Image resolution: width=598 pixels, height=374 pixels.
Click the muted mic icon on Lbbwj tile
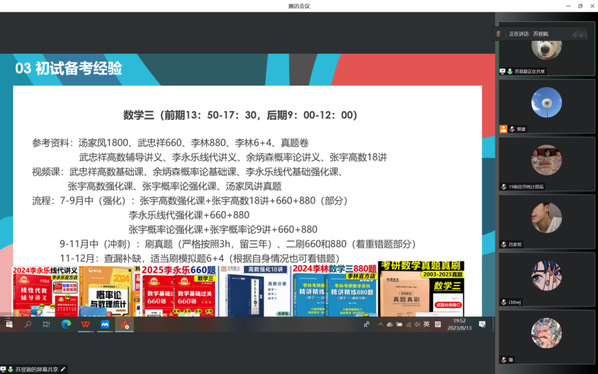[504, 302]
